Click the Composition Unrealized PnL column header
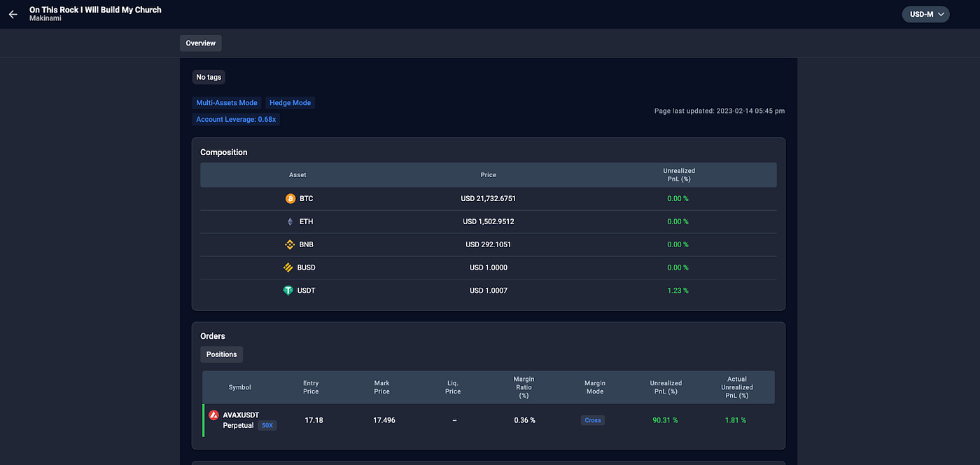Screen dimensions: 980x465 coord(679,175)
